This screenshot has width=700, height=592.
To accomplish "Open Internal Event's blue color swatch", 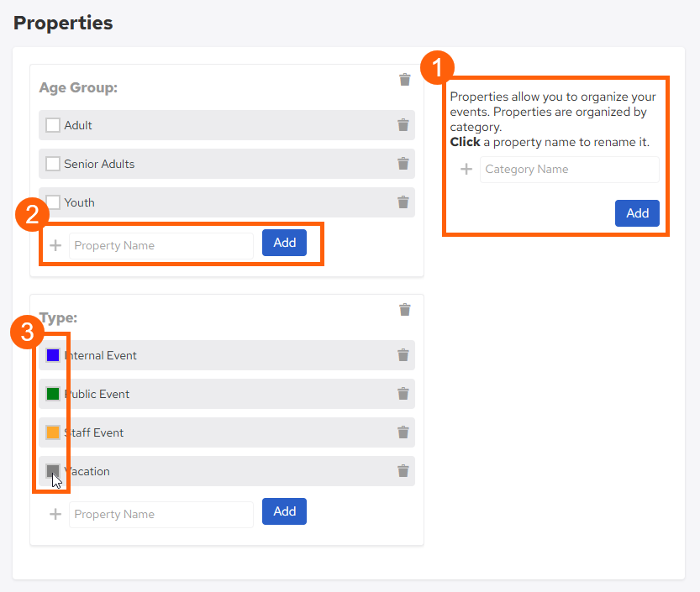I will click(54, 354).
